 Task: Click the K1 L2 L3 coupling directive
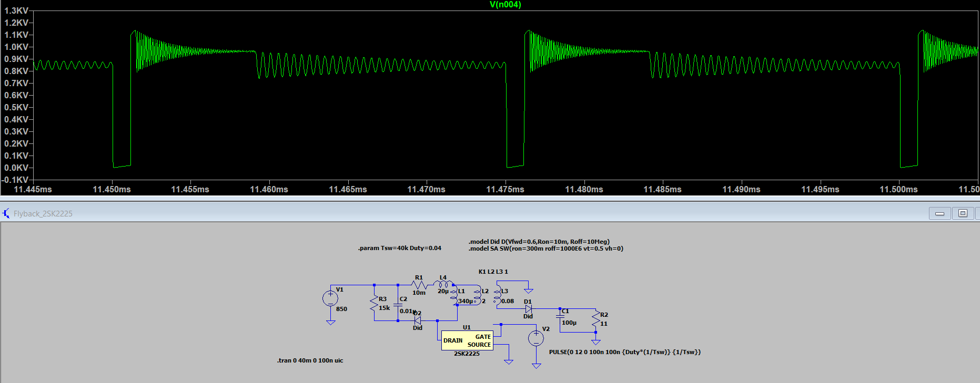[x=493, y=272]
